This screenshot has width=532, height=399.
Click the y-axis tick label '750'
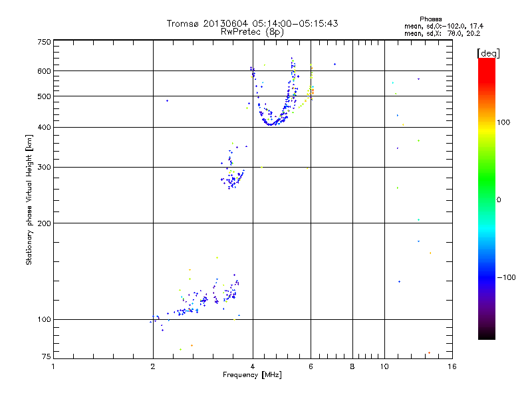(44, 42)
